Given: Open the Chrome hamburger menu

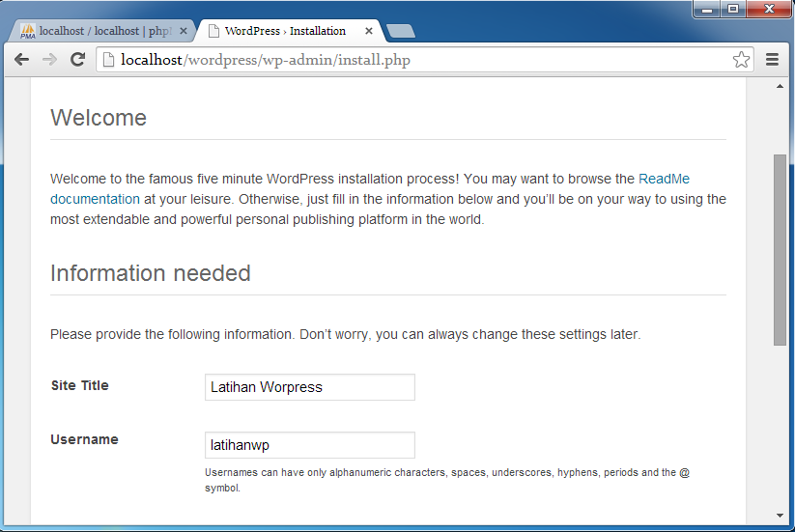Looking at the screenshot, I should click(x=772, y=60).
